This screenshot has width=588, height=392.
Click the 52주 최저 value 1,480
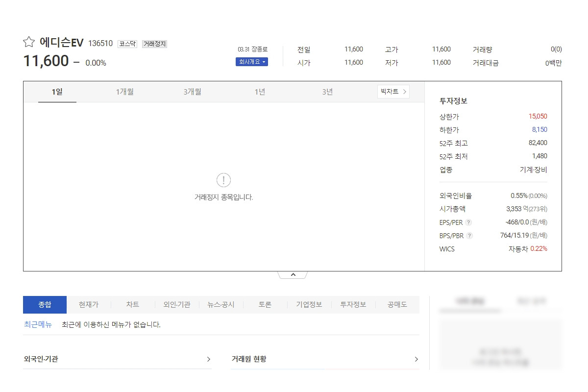click(x=539, y=156)
